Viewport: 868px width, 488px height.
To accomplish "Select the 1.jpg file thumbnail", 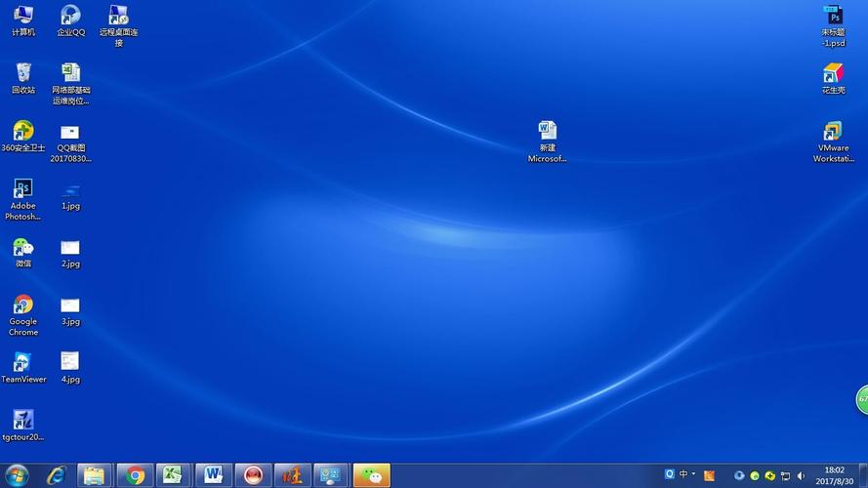I will click(x=70, y=190).
